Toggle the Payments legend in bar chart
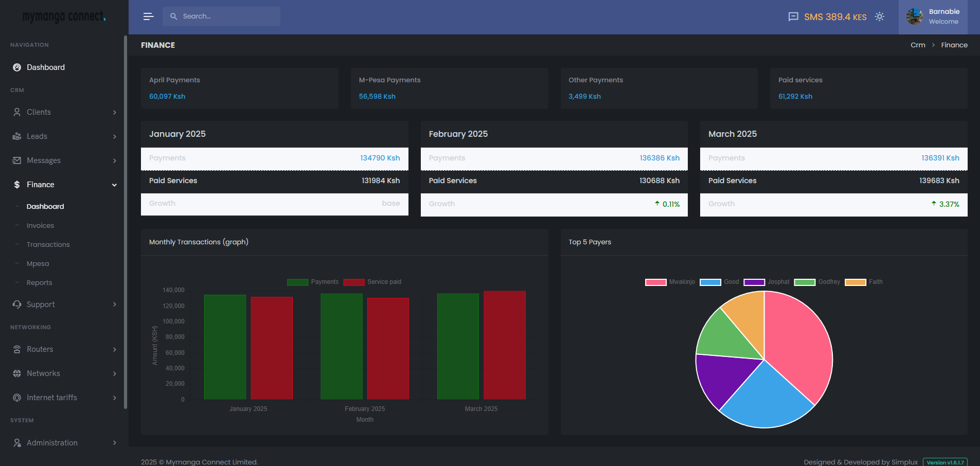Image resolution: width=980 pixels, height=466 pixels. tap(298, 282)
